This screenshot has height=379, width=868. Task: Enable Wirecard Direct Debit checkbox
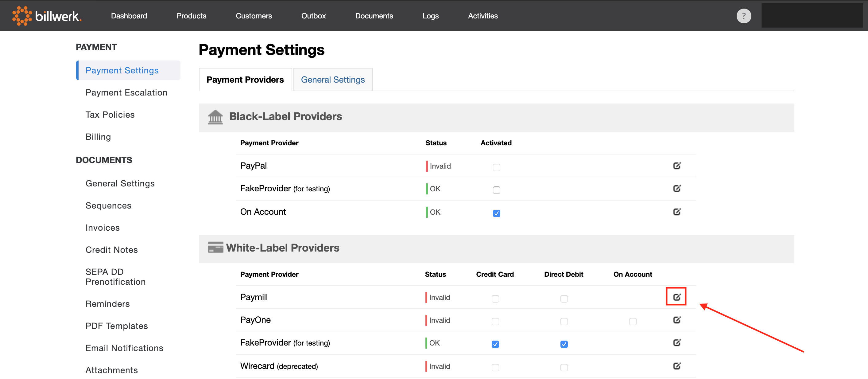[x=564, y=367]
